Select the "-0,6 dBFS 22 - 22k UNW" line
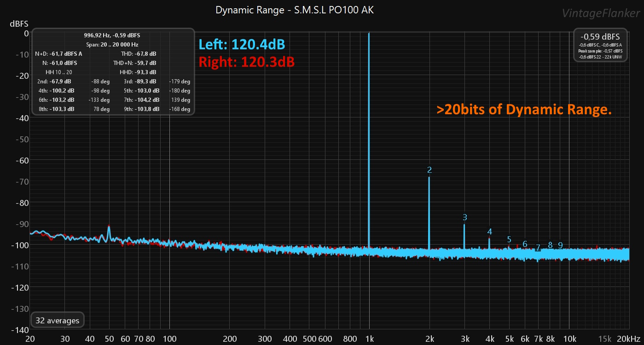644x345 pixels. pyautogui.click(x=600, y=56)
